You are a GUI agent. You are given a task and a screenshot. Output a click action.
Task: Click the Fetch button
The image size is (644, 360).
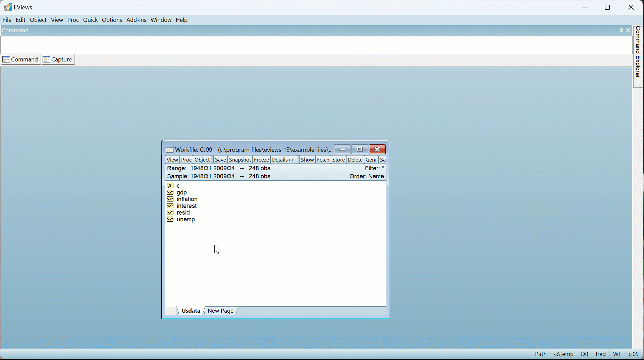point(323,160)
